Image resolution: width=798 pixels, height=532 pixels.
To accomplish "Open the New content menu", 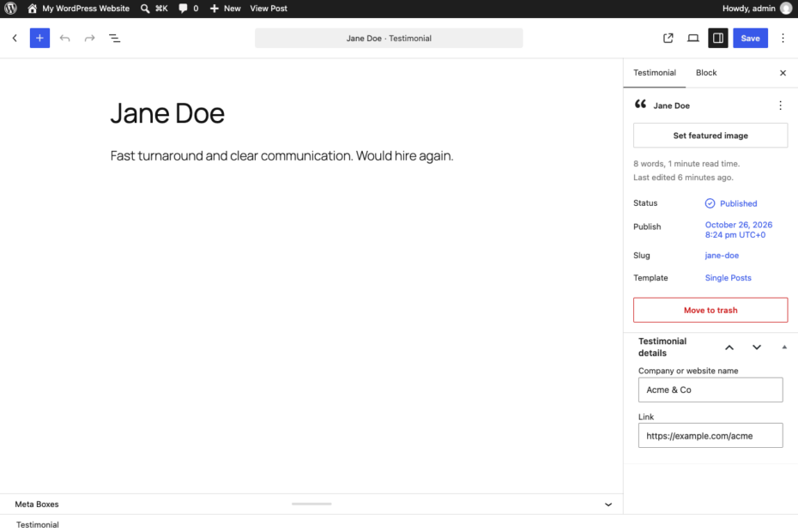I will [226, 8].
